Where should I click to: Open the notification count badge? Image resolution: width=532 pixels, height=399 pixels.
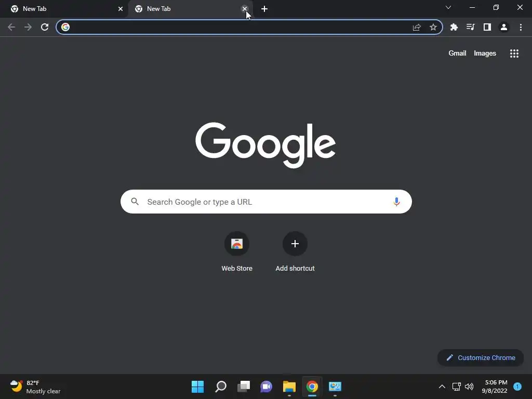pos(517,387)
